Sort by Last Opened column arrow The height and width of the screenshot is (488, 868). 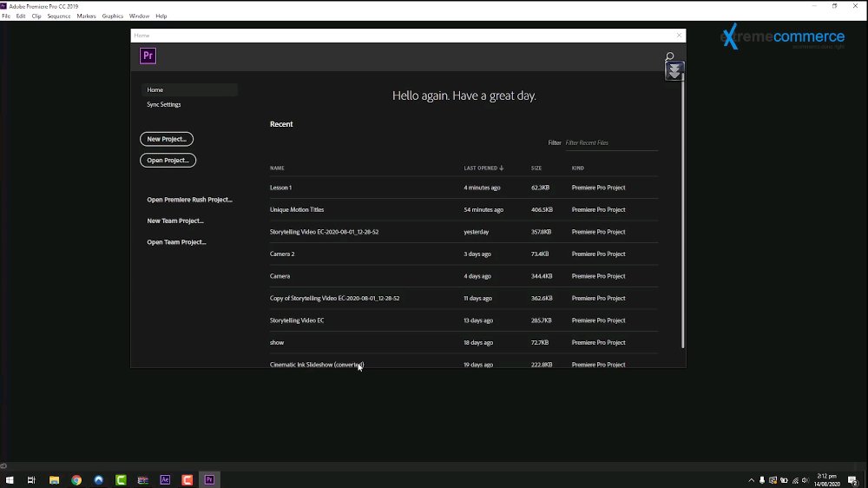[502, 168]
